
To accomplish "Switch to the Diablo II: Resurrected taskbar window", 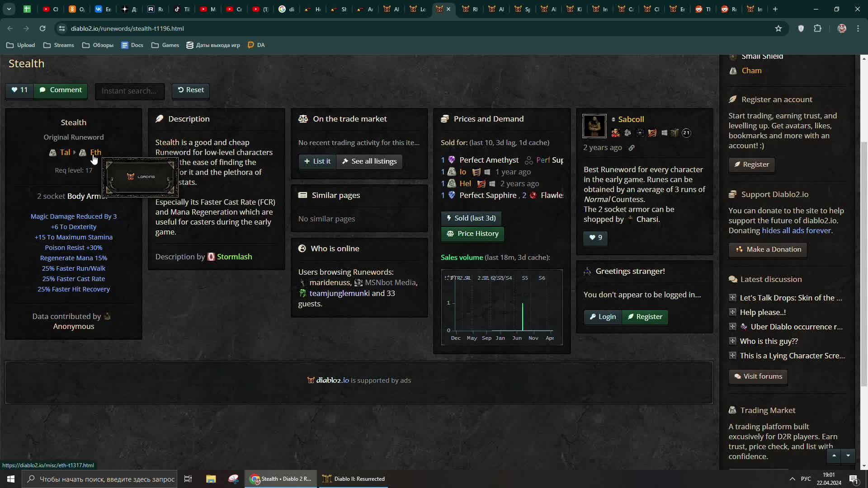I will (354, 479).
